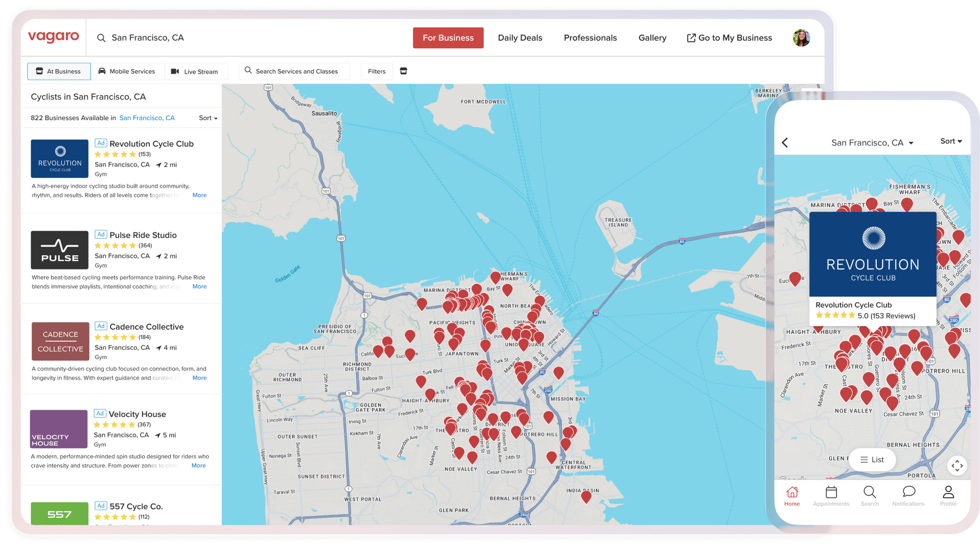Screen dimensions: 980x548
Task: Open Notifications in the phone bottom bar
Action: 908,496
